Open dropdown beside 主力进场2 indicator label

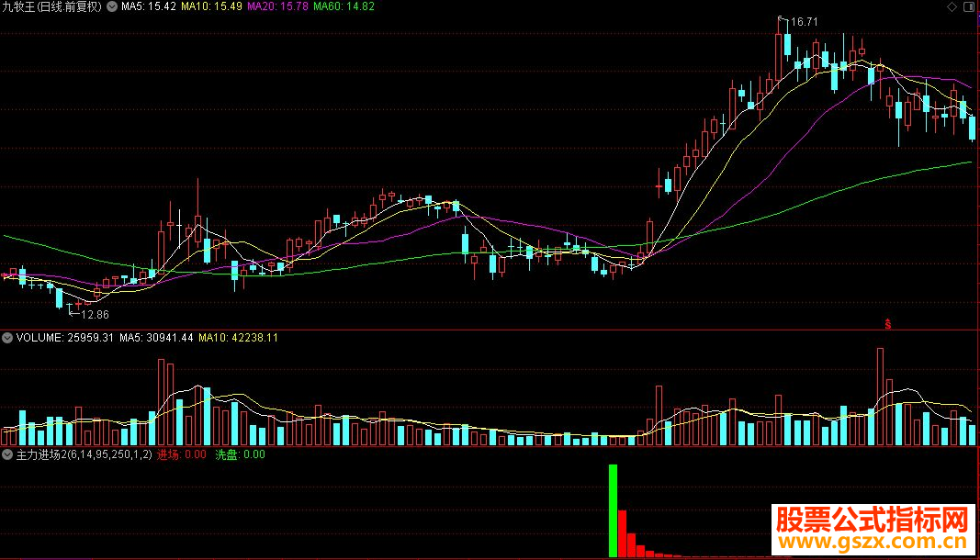pyautogui.click(x=7, y=454)
